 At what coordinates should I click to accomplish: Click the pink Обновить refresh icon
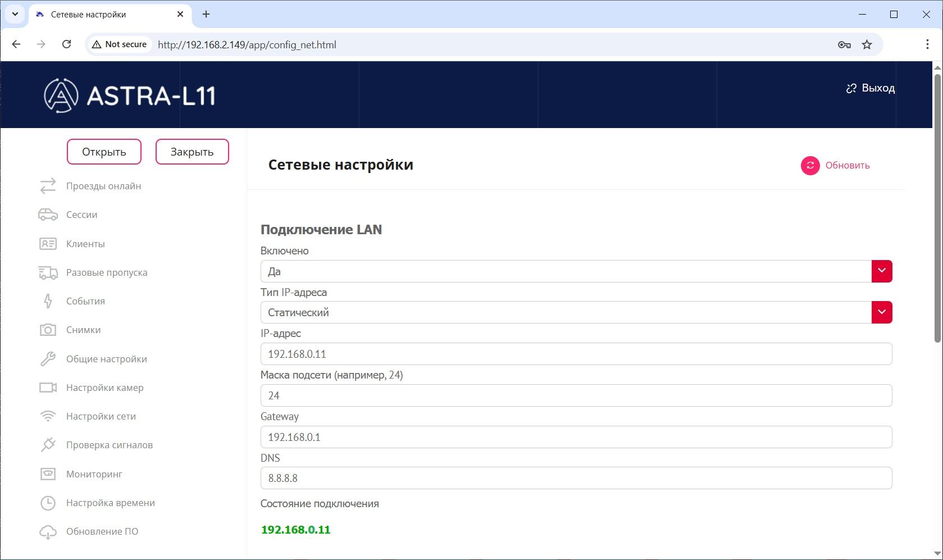click(x=810, y=165)
